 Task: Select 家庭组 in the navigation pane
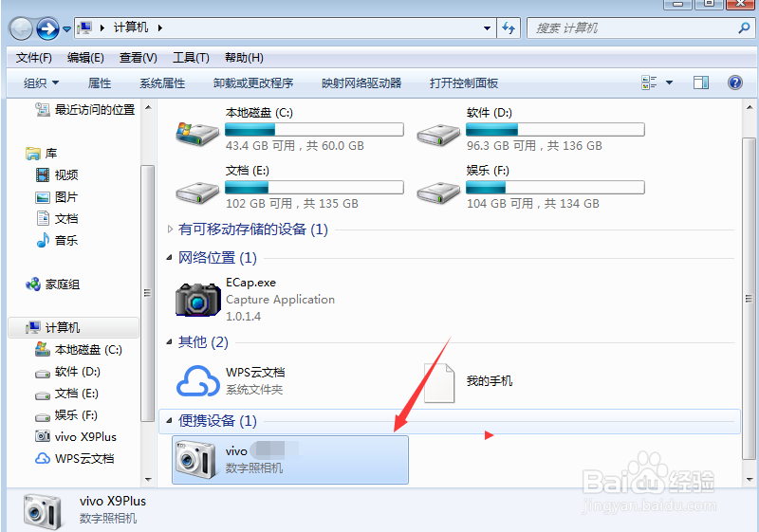[53, 284]
